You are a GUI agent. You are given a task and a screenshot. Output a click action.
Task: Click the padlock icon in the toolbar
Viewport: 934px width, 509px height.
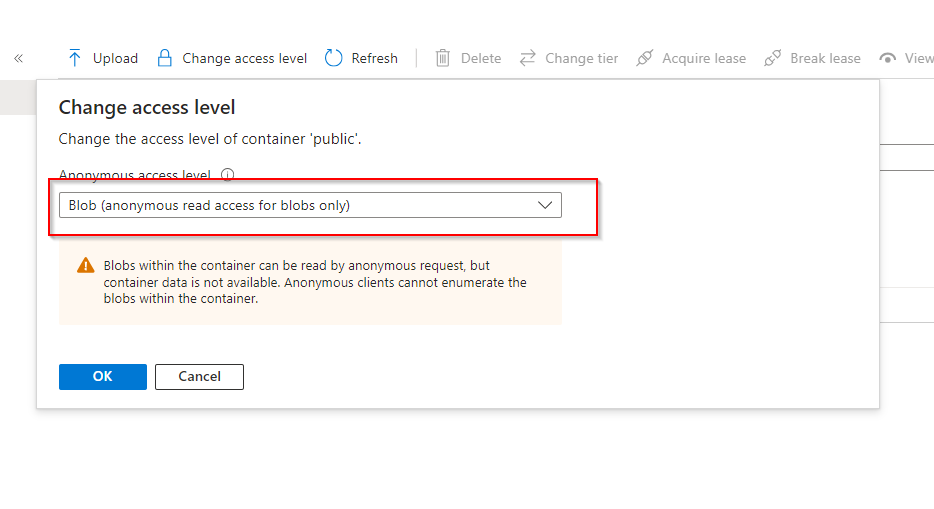[165, 58]
